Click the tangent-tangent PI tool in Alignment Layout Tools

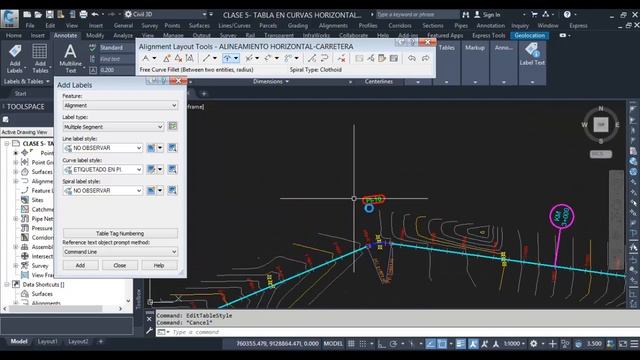pyautogui.click(x=146, y=58)
